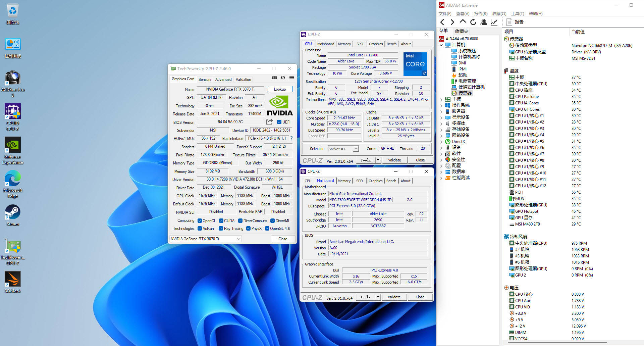Collapse the 计算机 tree node in AIDA64
644x346 pixels.
click(441, 45)
